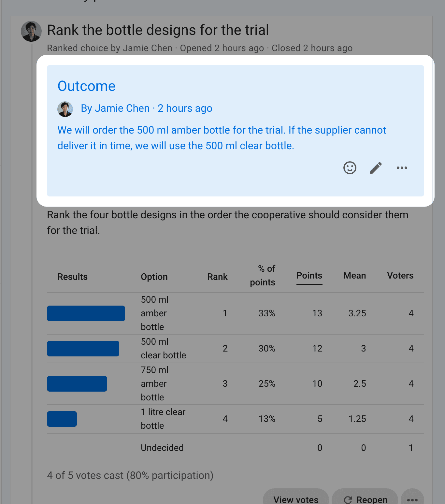Sort results by the Mean column
Viewport: 445px width, 504px height.
pyautogui.click(x=354, y=276)
